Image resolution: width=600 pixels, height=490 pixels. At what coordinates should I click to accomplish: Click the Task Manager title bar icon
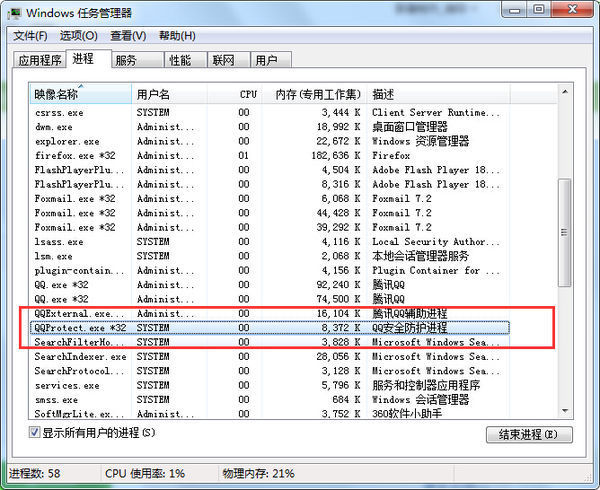click(15, 14)
